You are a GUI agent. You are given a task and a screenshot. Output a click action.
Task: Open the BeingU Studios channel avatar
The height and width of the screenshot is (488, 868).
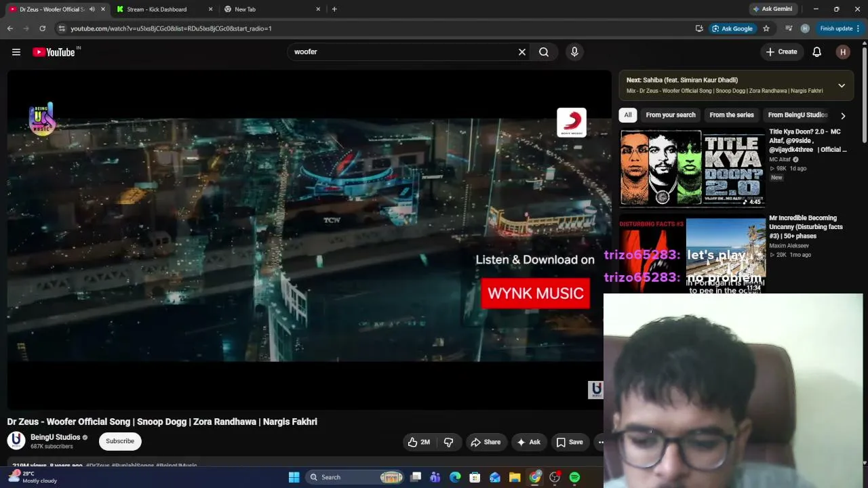click(16, 441)
